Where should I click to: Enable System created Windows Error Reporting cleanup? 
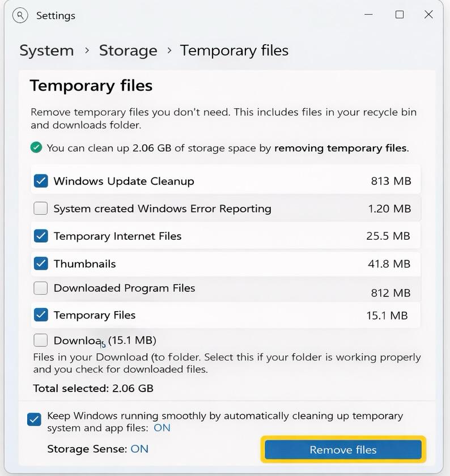point(40,209)
